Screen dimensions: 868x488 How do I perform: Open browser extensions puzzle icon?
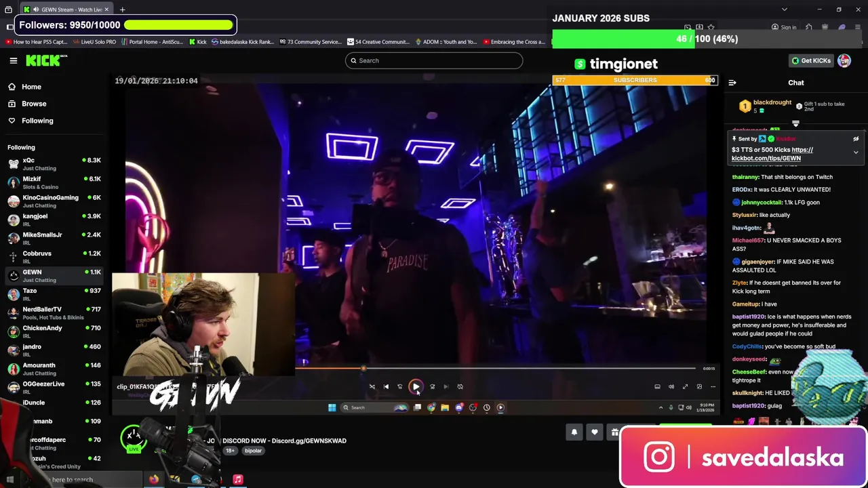pyautogui.click(x=809, y=27)
